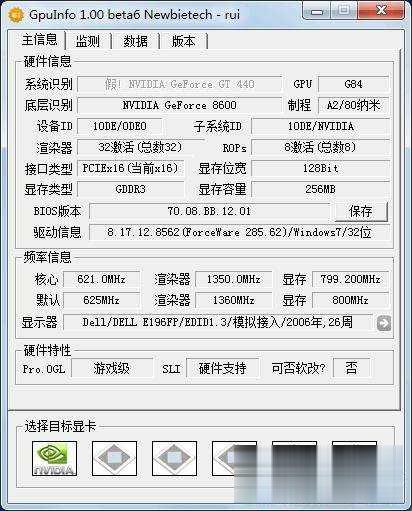Image resolution: width=412 pixels, height=511 pixels.
Task: Open the 监测 tab
Action: click(87, 41)
